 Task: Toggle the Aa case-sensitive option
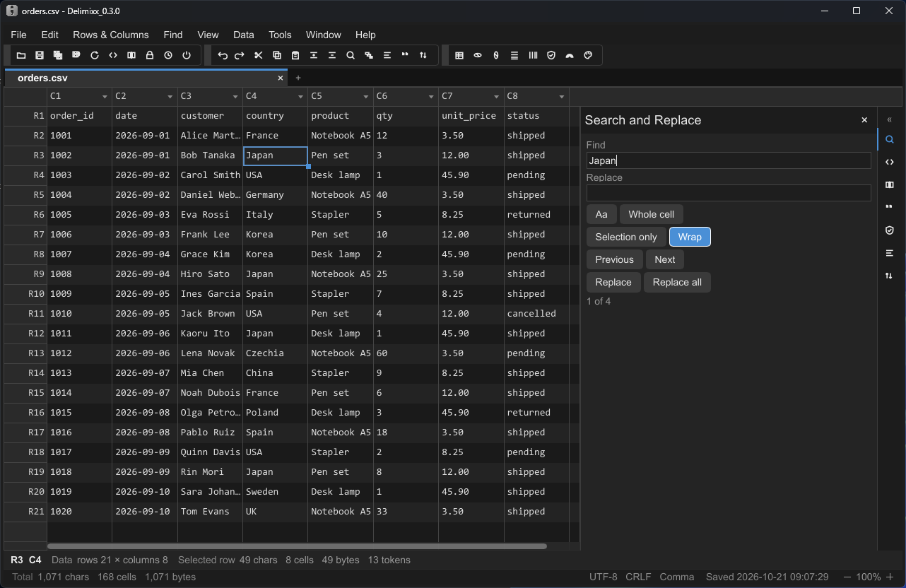(601, 214)
